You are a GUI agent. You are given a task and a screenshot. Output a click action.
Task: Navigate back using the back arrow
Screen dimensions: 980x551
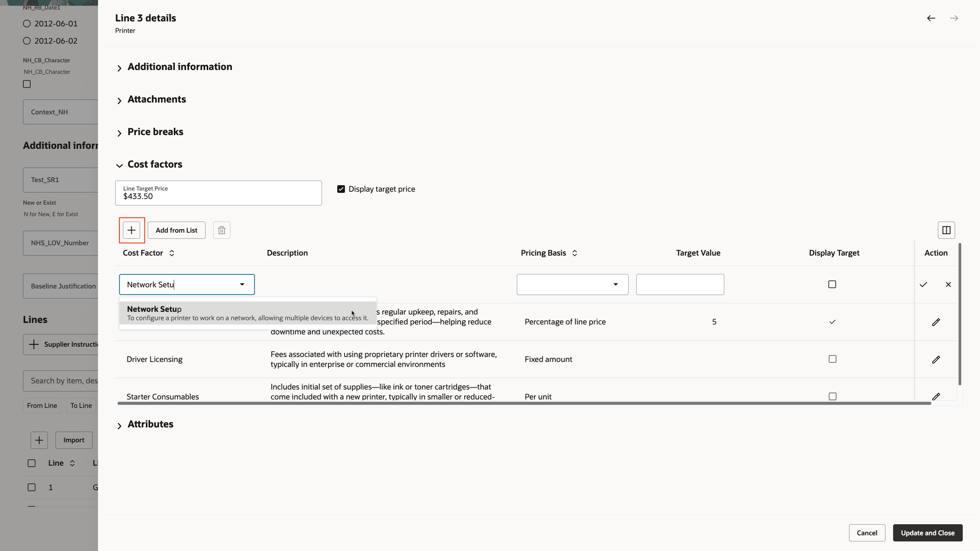931,18
